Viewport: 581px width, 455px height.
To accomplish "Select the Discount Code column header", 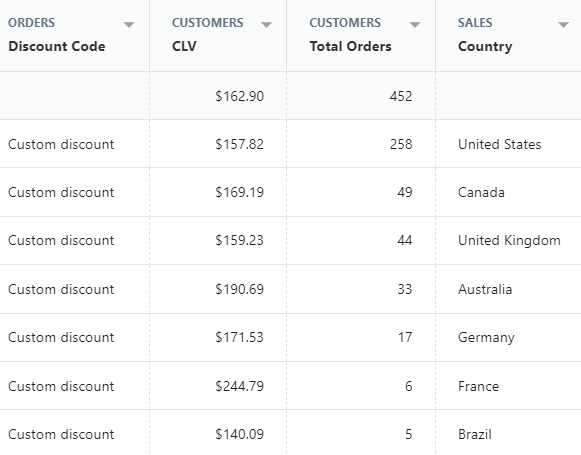I will pos(57,46).
